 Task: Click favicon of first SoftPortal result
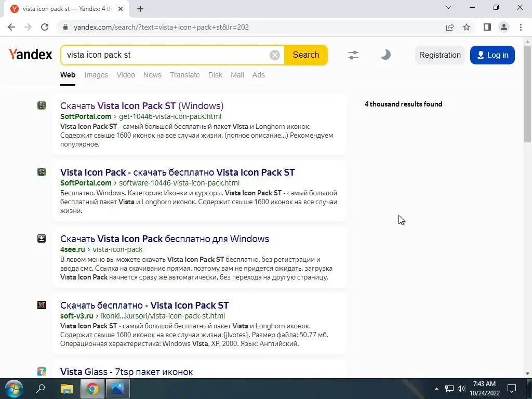coord(42,105)
